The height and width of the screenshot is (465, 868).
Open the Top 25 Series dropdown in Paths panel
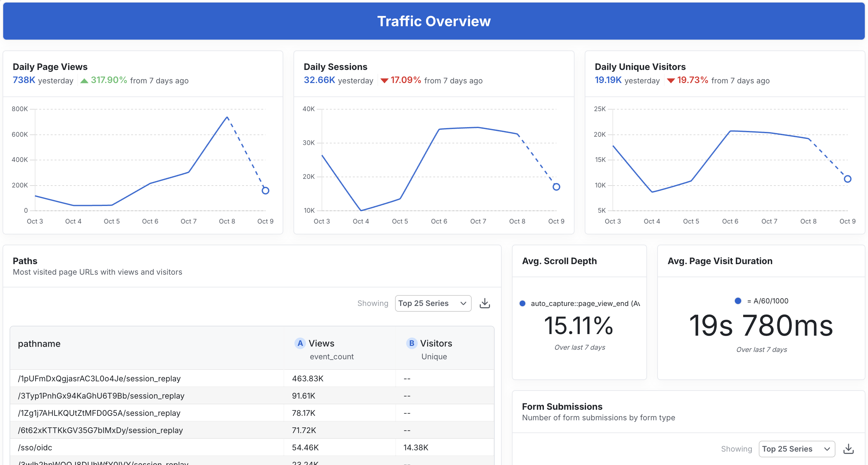[433, 303]
